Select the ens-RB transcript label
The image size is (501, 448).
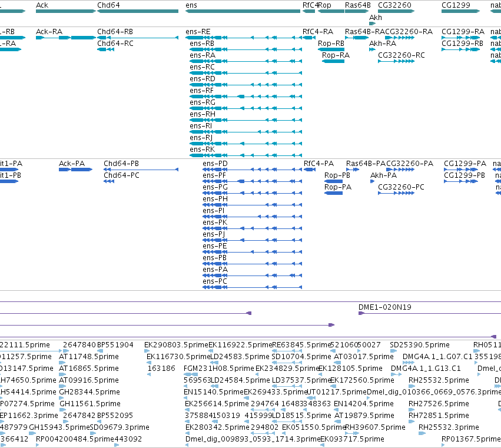pos(202,44)
